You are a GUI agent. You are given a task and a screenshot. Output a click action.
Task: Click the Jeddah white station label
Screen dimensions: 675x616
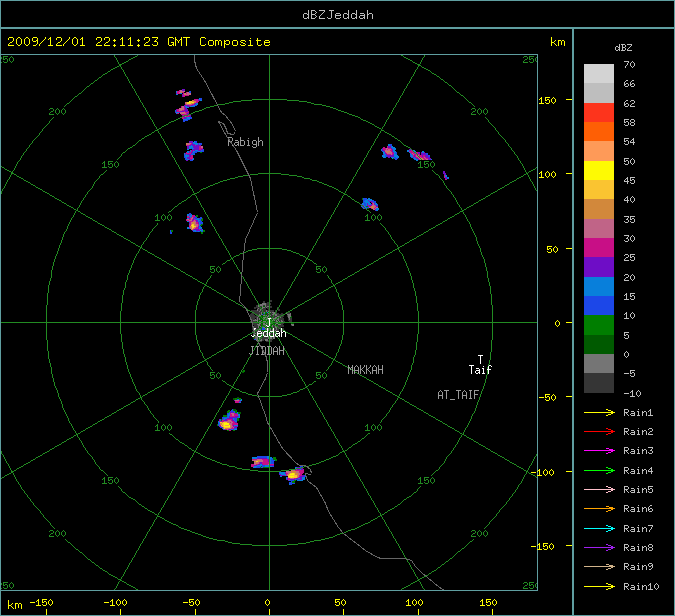click(269, 333)
